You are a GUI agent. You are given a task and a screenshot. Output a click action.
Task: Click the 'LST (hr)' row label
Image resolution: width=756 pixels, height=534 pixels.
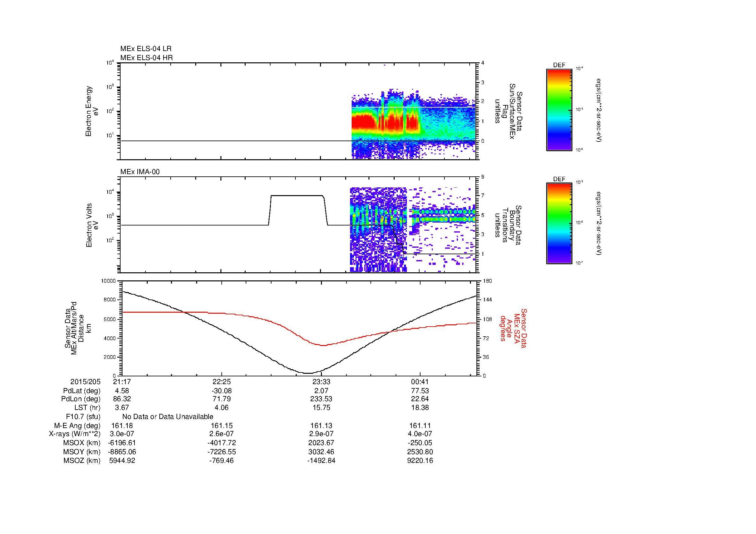tap(87, 408)
